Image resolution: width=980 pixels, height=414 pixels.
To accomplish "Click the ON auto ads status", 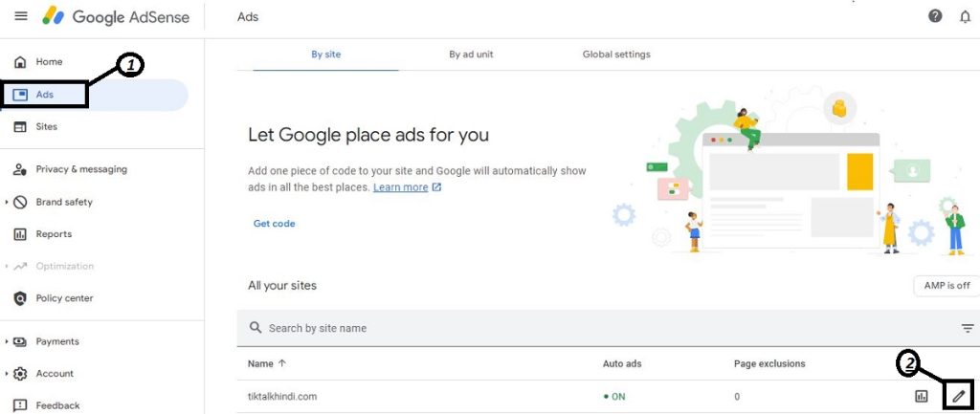I will pyautogui.click(x=614, y=397).
